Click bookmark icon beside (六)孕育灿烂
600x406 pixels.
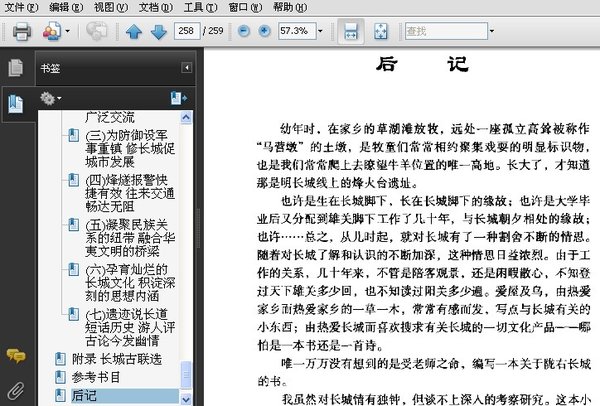coord(73,270)
